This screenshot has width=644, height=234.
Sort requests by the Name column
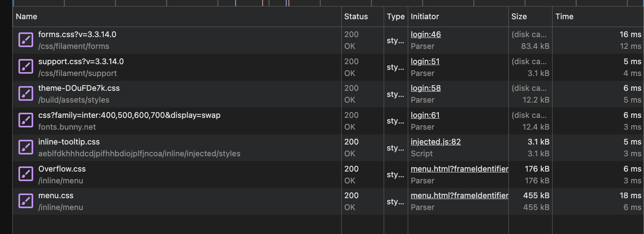coord(27,17)
